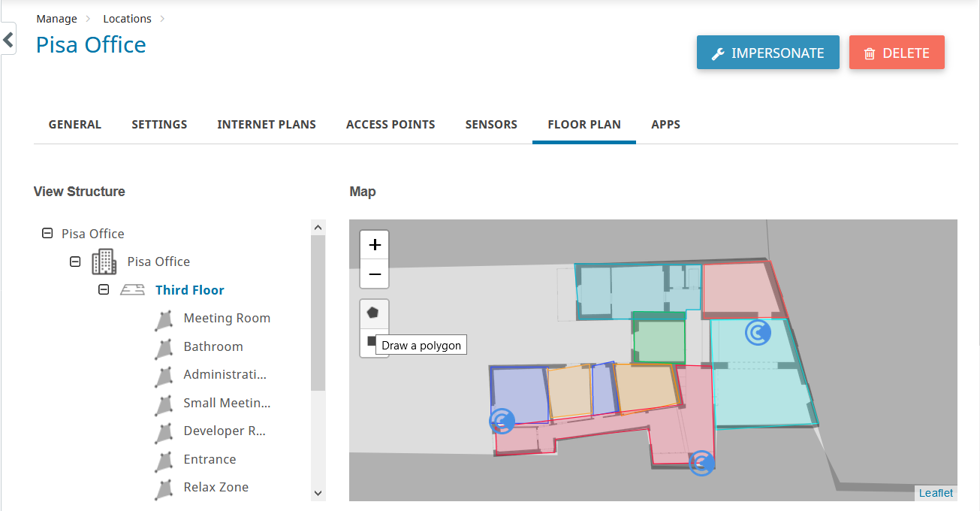Viewport: 980px width, 511px height.
Task: Select Relax Zone in the tree
Action: [x=216, y=487]
